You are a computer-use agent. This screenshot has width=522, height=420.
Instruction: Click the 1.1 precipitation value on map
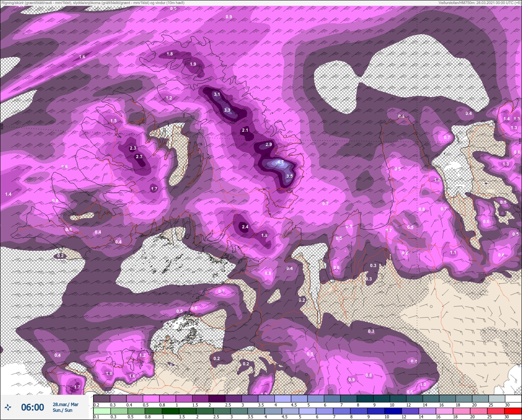click(x=453, y=253)
